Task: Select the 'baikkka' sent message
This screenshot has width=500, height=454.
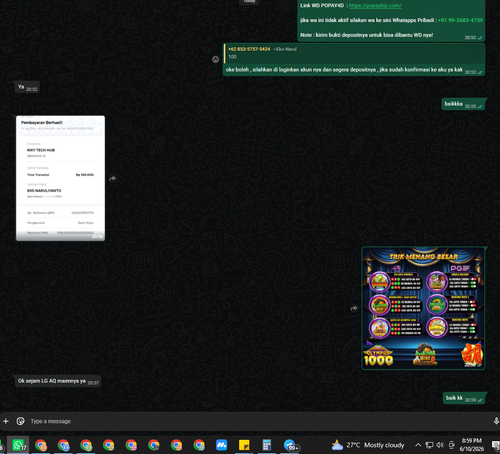Action: point(463,104)
